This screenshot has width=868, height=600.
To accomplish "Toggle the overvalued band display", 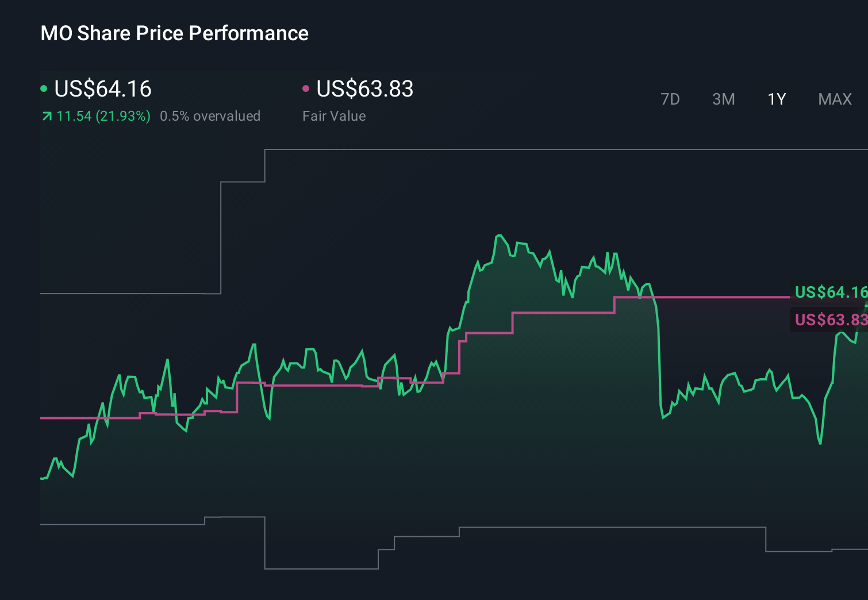I will coord(210,116).
